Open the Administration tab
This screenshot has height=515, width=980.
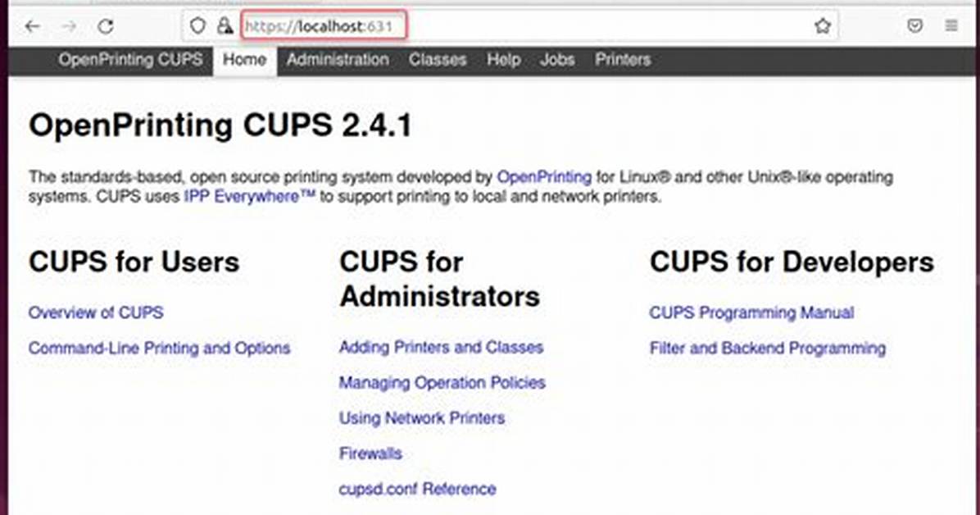[338, 59]
